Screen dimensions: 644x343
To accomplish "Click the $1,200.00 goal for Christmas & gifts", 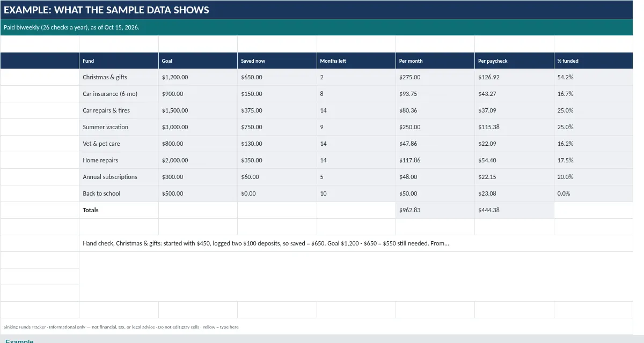I will point(198,77).
